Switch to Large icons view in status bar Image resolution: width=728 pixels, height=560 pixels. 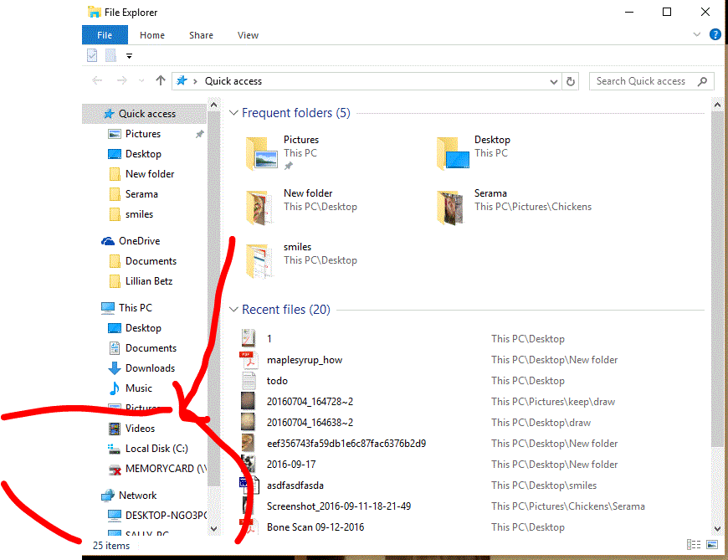click(x=712, y=544)
